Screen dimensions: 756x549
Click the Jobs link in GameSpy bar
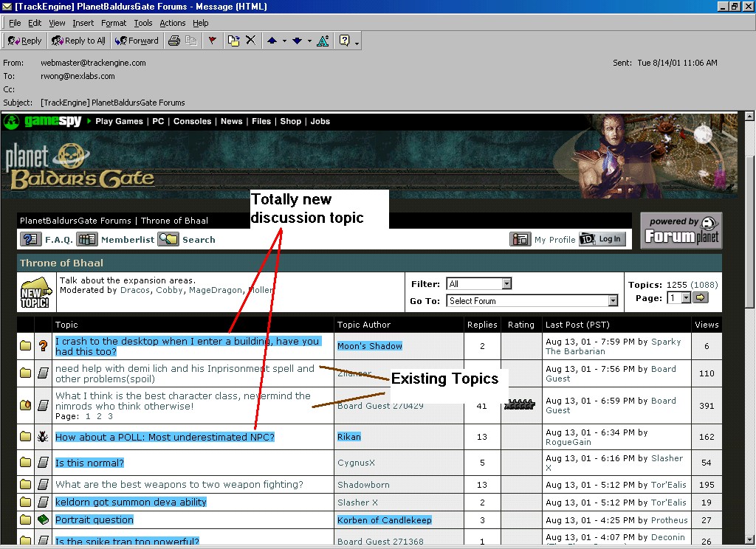[320, 122]
